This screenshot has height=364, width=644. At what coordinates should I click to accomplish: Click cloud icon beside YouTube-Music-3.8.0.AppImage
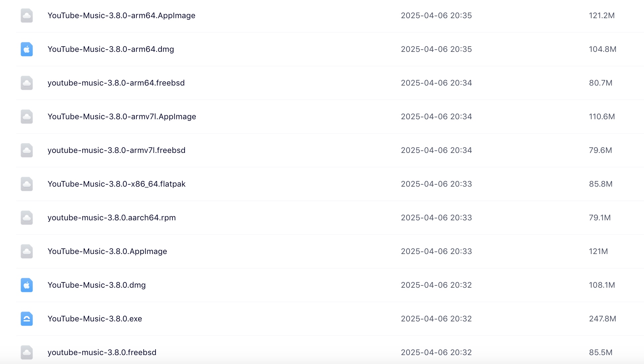pyautogui.click(x=27, y=251)
